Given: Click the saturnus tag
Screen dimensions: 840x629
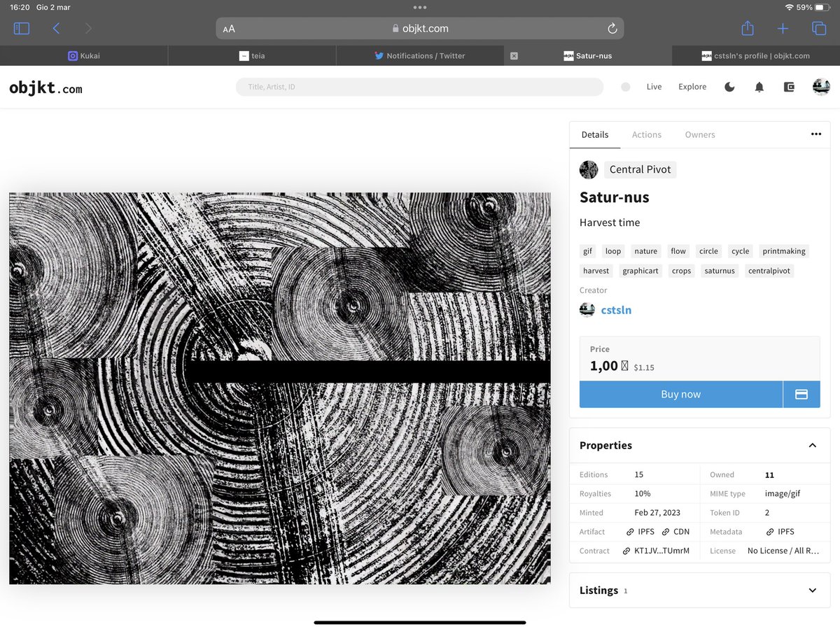Looking at the screenshot, I should tap(720, 271).
